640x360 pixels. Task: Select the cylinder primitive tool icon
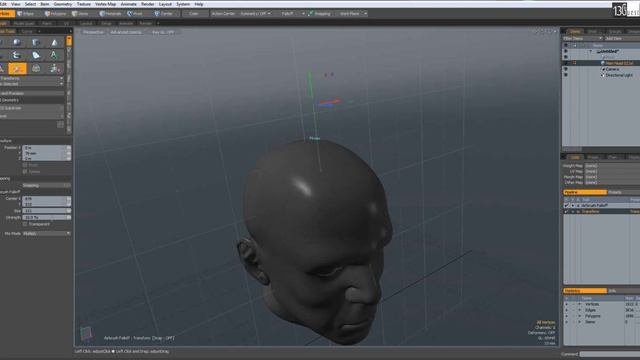tap(36, 42)
